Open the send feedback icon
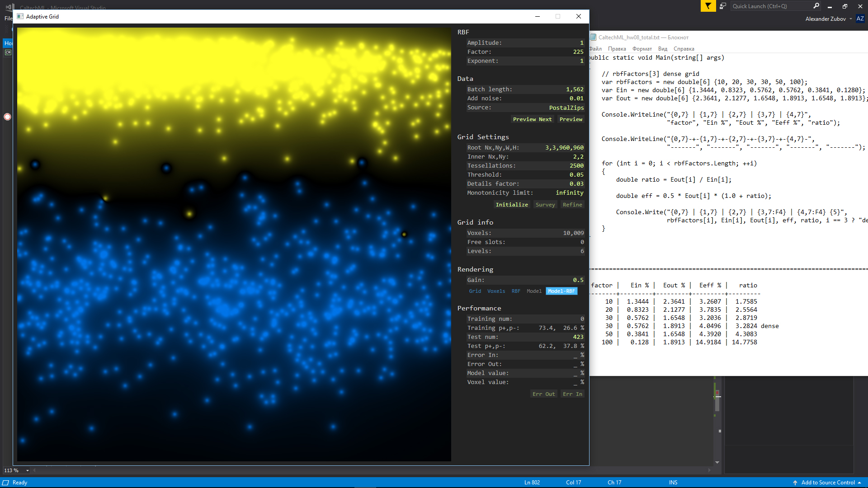Screen dimensions: 868x488 pyautogui.click(x=723, y=6)
